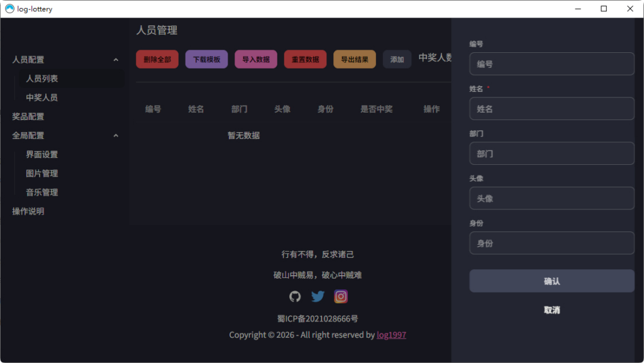Click the Twitter bird icon in the footer
This screenshot has height=363, width=644.
pos(318,296)
